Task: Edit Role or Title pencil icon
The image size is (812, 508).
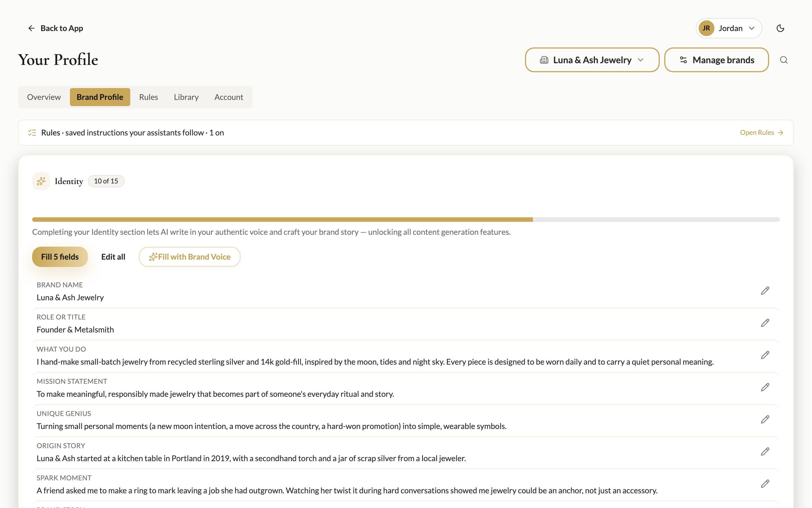Action: click(765, 323)
